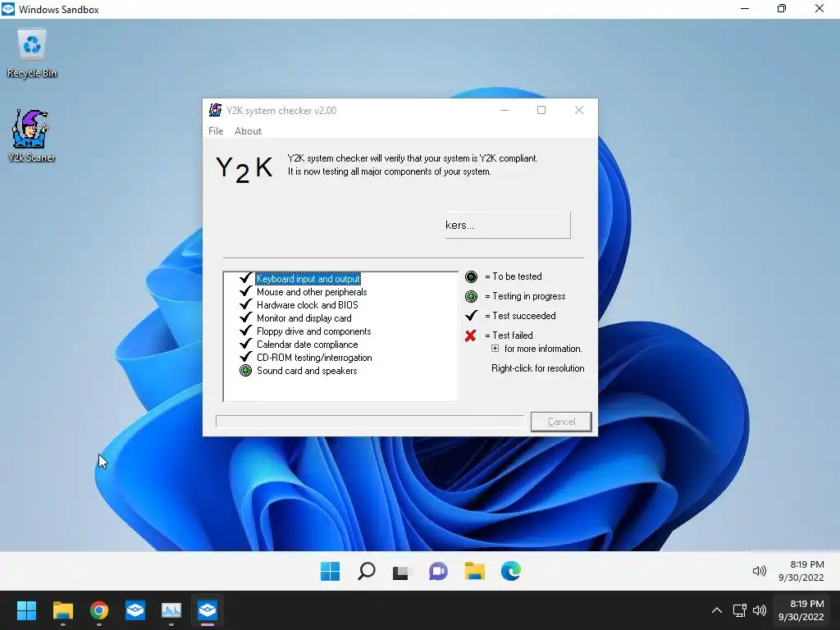Open the host Windows Start menu

(26, 610)
